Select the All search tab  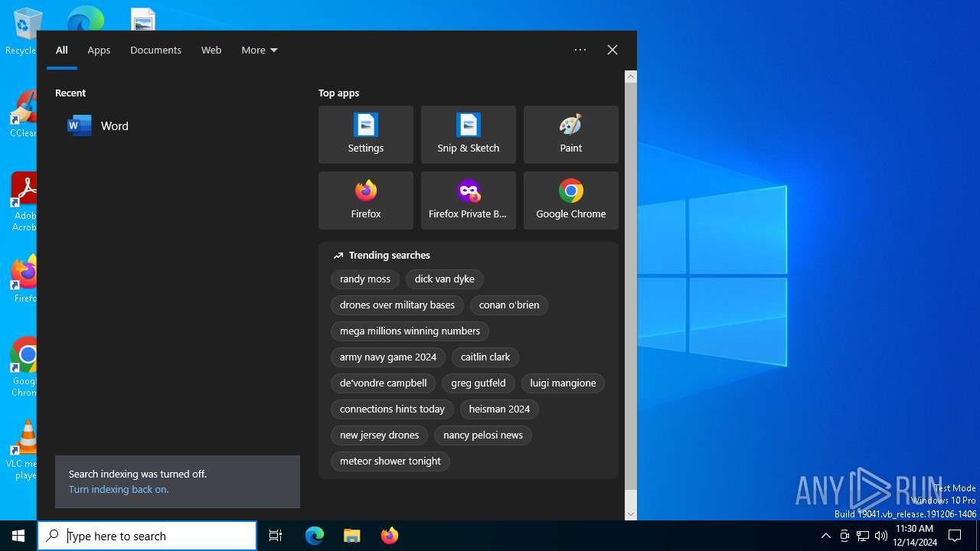tap(62, 50)
